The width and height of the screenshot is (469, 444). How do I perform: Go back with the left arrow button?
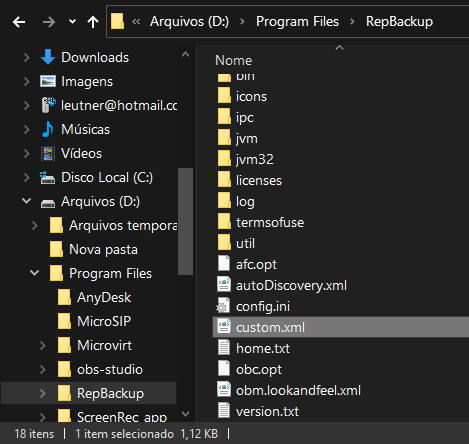coord(19,22)
